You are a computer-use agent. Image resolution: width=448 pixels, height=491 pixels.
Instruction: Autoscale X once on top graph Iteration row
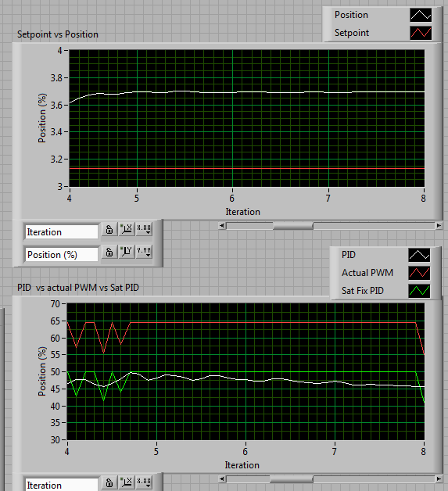click(127, 230)
